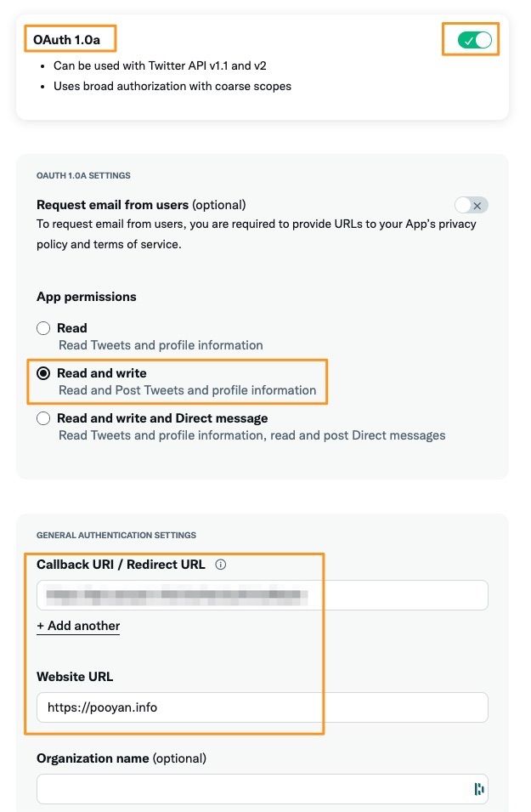
Task: Click the Read and write radio button
Action: tap(43, 372)
